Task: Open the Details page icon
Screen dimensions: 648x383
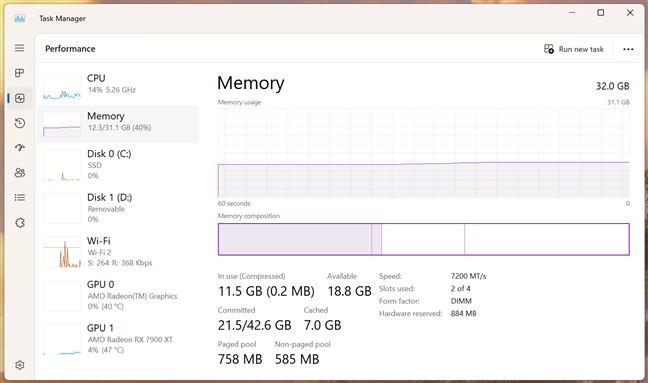Action: (x=19, y=198)
